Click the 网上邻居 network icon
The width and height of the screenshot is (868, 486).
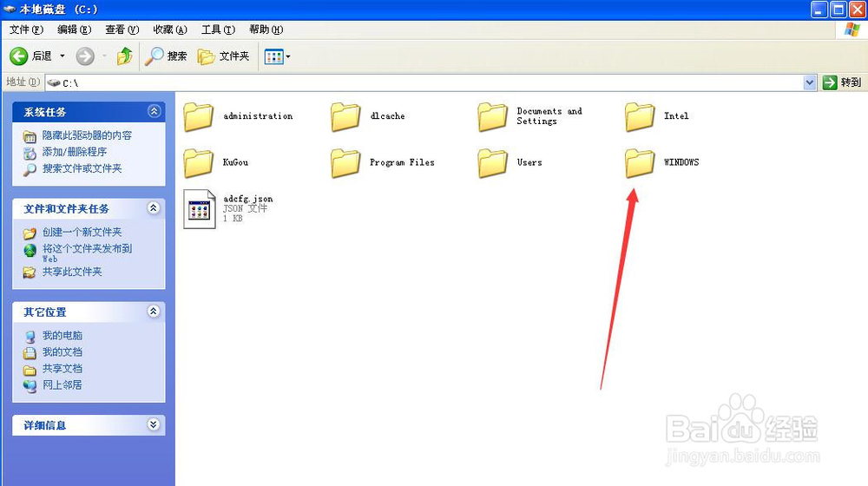pos(30,386)
